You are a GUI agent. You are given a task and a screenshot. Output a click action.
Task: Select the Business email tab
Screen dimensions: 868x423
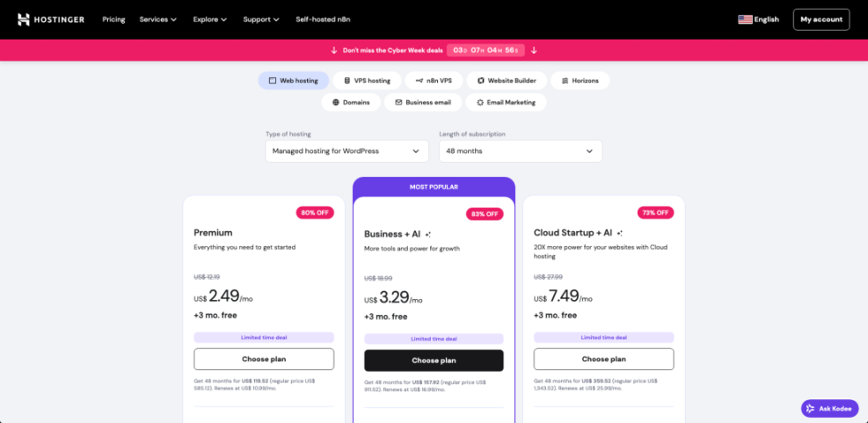point(422,102)
